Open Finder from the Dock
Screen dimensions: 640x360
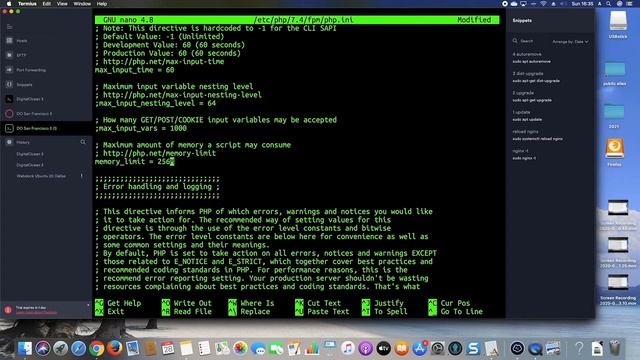coord(25,348)
